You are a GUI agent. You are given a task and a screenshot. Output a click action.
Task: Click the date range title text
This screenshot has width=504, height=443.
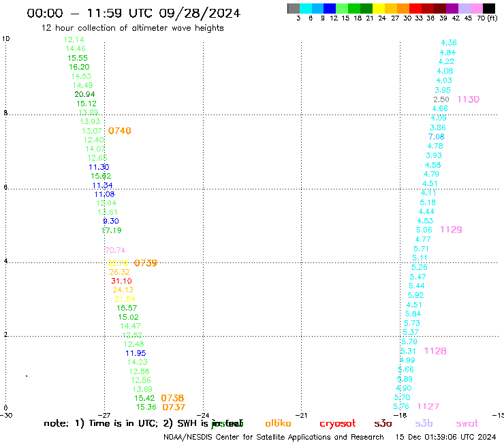tap(133, 13)
